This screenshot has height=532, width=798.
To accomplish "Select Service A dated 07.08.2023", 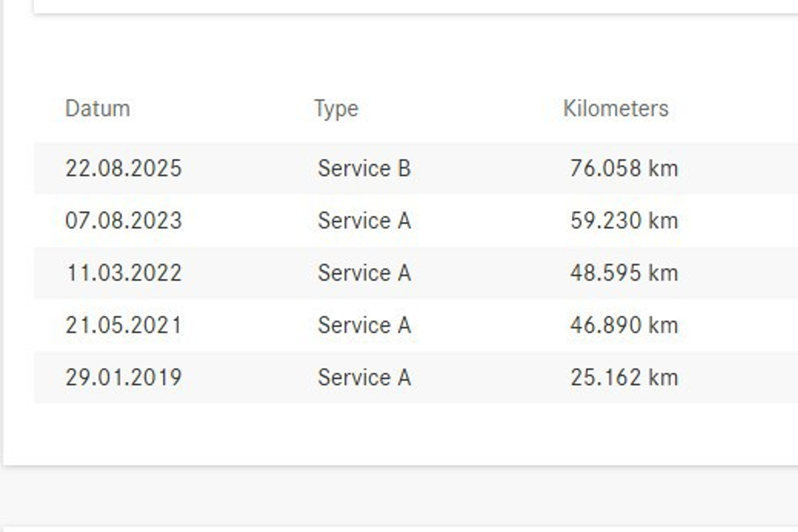I will coord(364,220).
